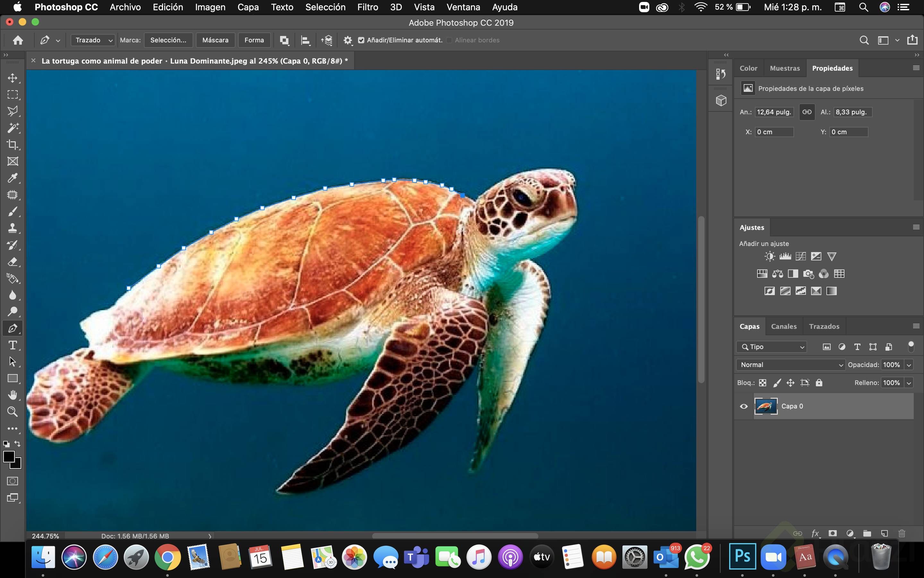Open the Tipo layer filter dropdown
Image resolution: width=924 pixels, height=578 pixels.
coord(772,347)
